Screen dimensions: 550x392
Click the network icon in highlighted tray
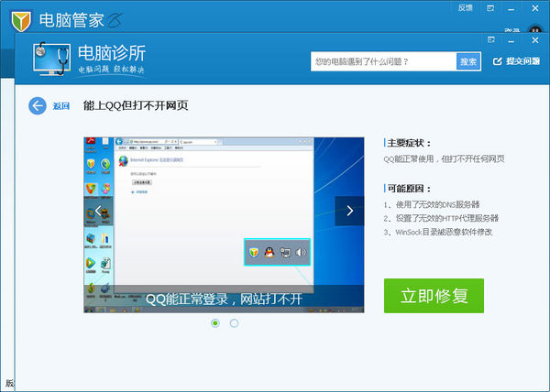(x=285, y=252)
